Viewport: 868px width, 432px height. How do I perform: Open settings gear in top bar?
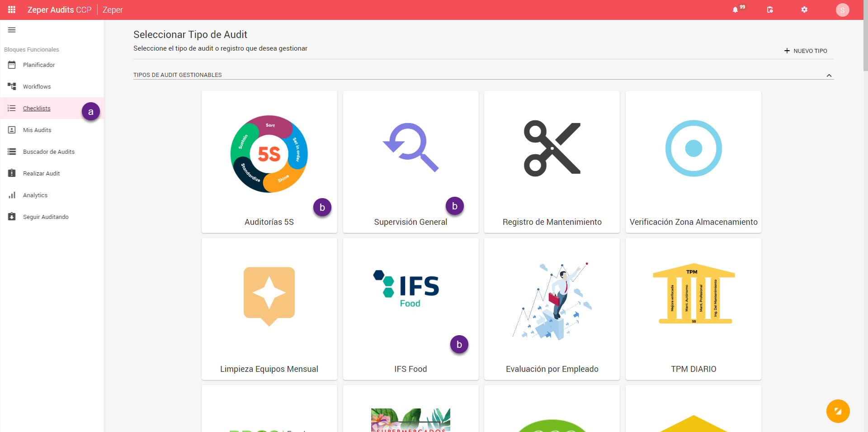point(804,9)
